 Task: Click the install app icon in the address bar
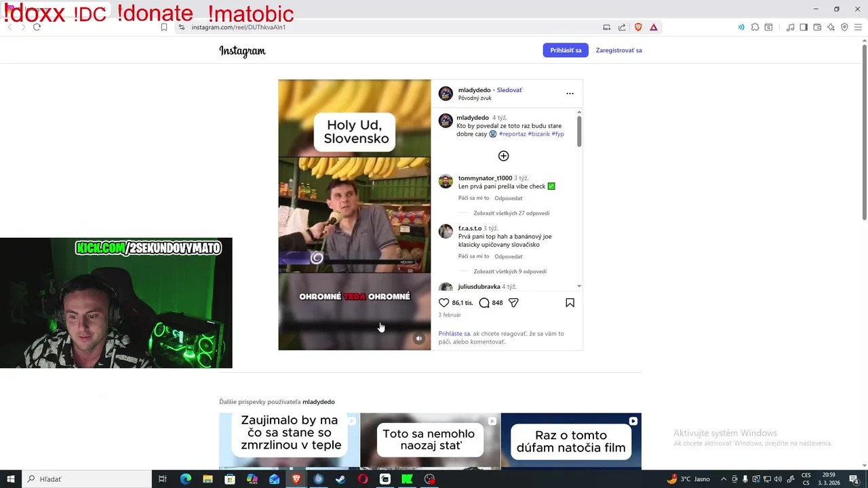pyautogui.click(x=607, y=27)
